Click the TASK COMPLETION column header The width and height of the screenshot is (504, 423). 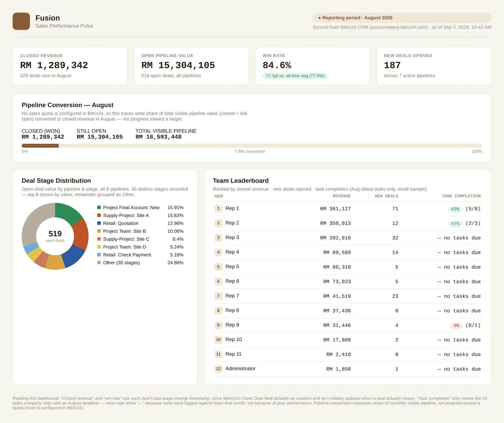pyautogui.click(x=461, y=196)
